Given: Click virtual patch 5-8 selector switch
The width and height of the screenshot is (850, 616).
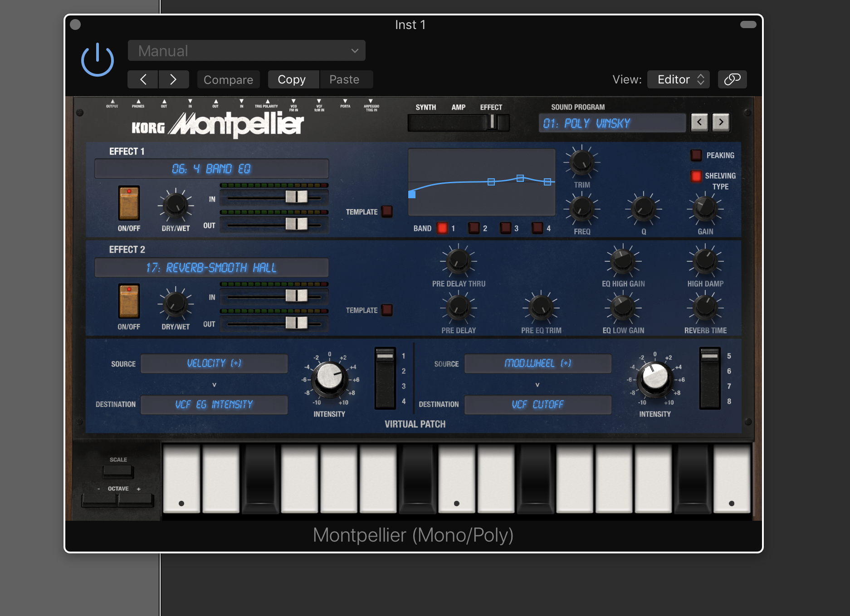Looking at the screenshot, I should click(710, 378).
